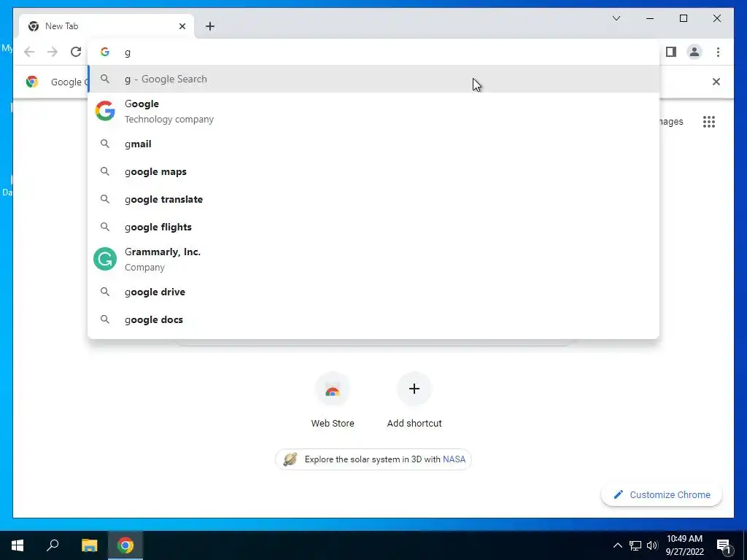Open the profile avatar menu
The width and height of the screenshot is (747, 560).
coord(694,52)
